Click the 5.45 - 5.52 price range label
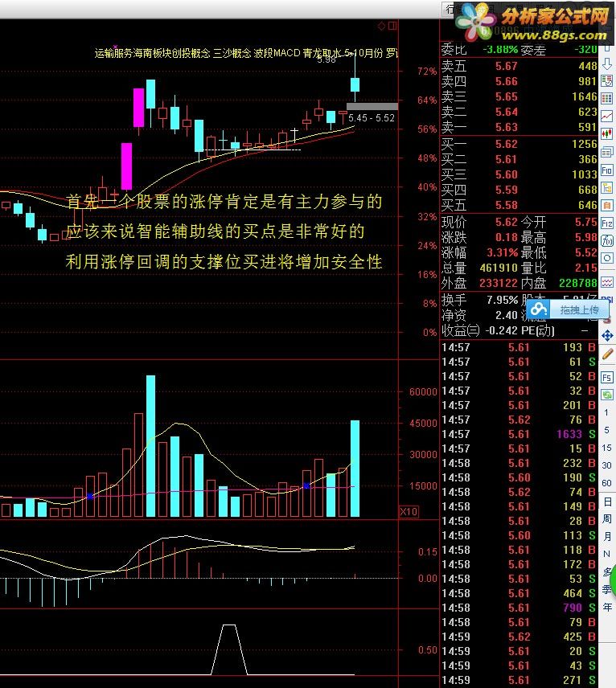This screenshot has height=688, width=616. pos(372,117)
